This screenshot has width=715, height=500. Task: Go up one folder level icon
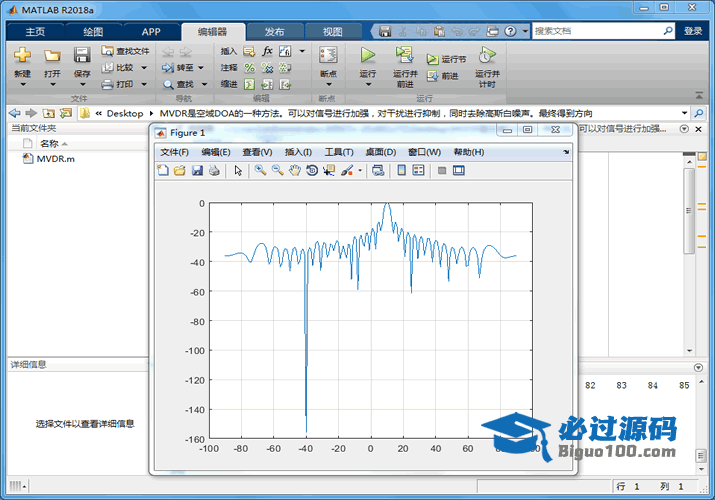(x=48, y=113)
